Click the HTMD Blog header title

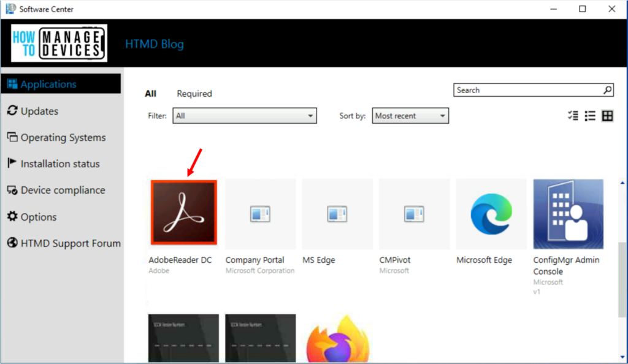coord(155,44)
